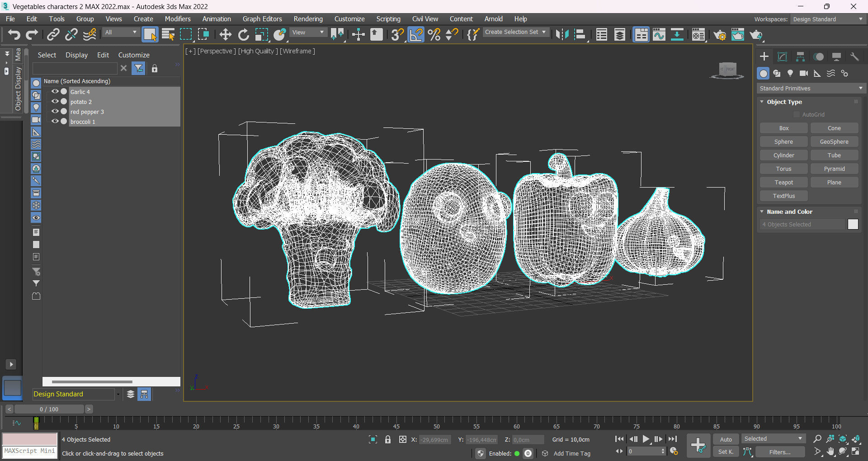Screen dimensions: 868x461
Task: Pick the Select and Rotate tool
Action: point(244,35)
